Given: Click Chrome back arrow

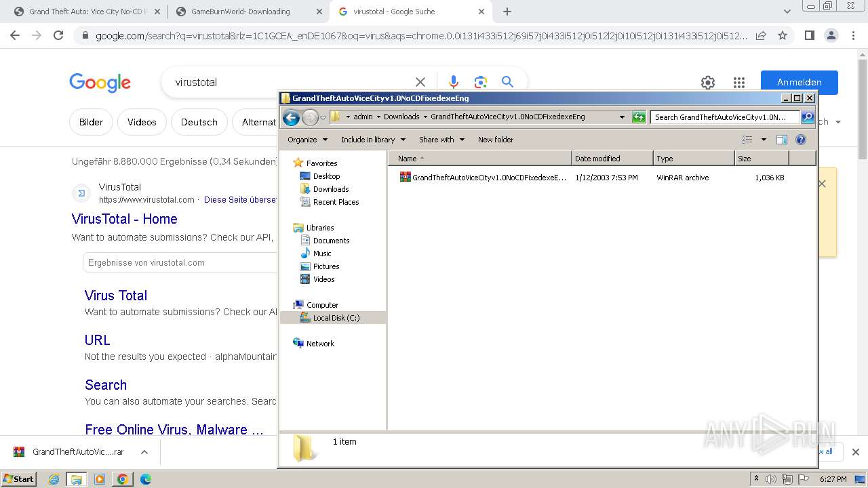Looking at the screenshot, I should 15,35.
